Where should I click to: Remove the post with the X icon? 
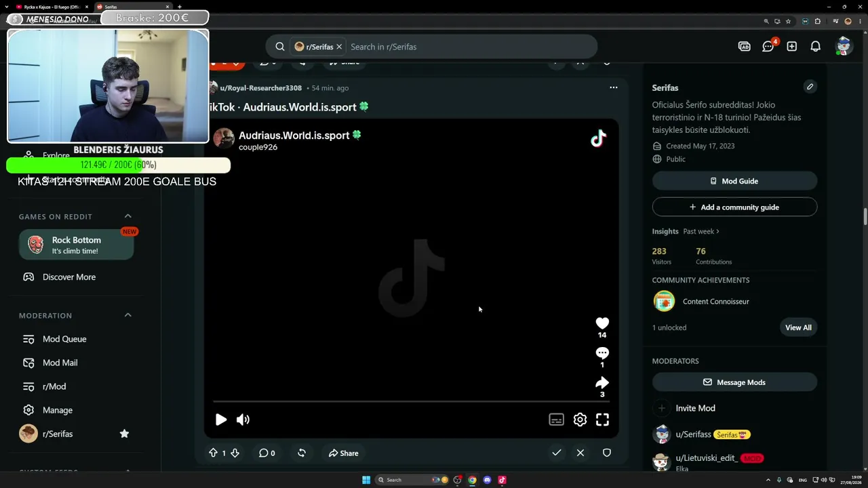(x=580, y=453)
